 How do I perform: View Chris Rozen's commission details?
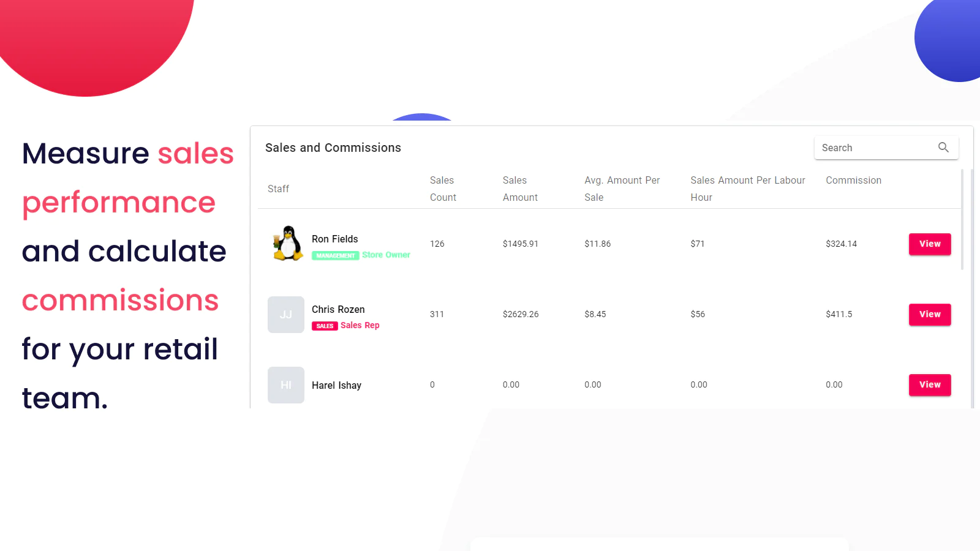pos(929,314)
